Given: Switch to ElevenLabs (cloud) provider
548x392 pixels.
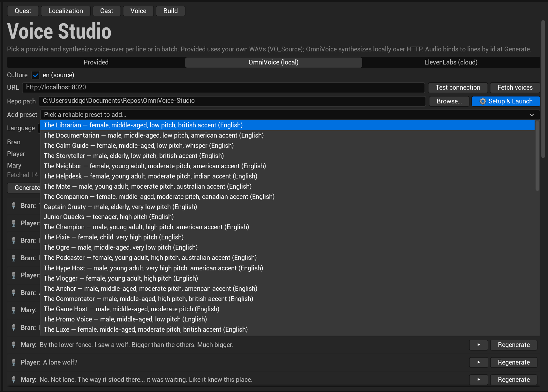Looking at the screenshot, I should [451, 62].
